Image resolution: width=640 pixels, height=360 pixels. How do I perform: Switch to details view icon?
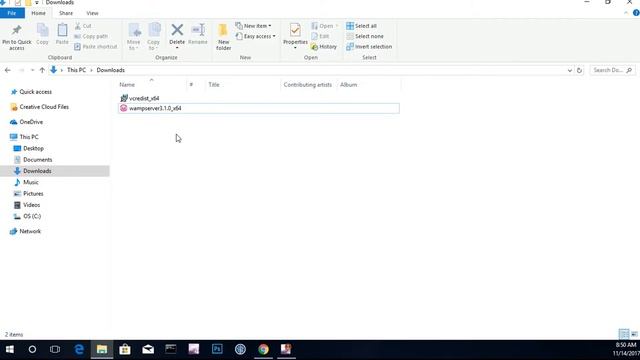click(624, 334)
